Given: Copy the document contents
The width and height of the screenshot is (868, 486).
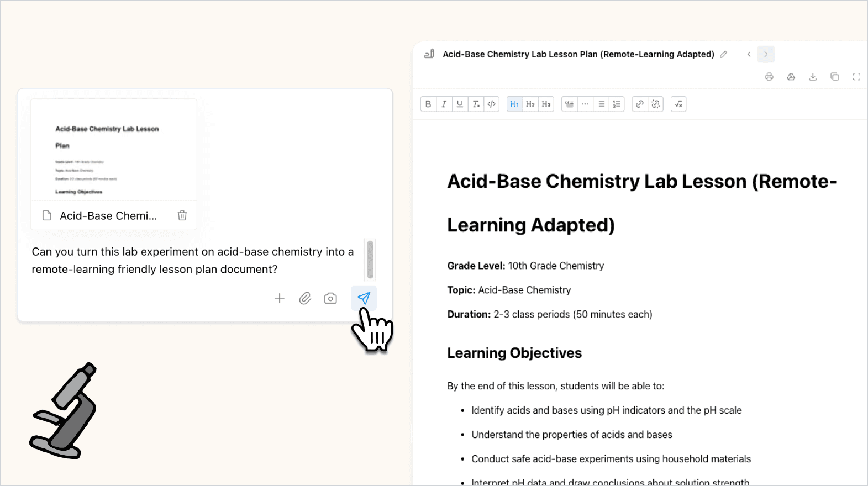Looking at the screenshot, I should tap(835, 77).
